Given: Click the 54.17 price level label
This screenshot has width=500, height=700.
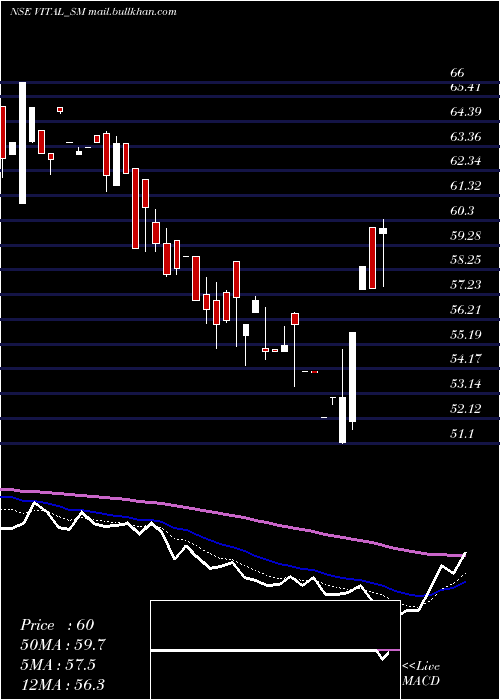Looking at the screenshot, I should pos(466,358).
